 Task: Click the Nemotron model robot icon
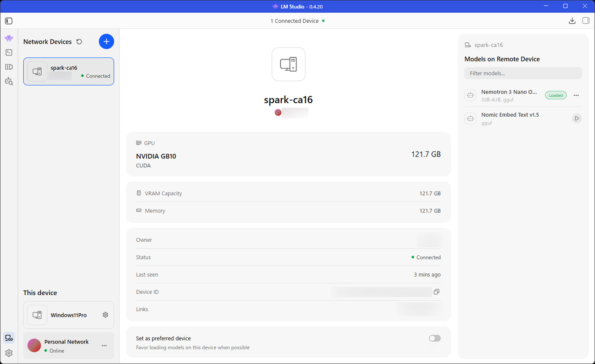[x=470, y=95]
